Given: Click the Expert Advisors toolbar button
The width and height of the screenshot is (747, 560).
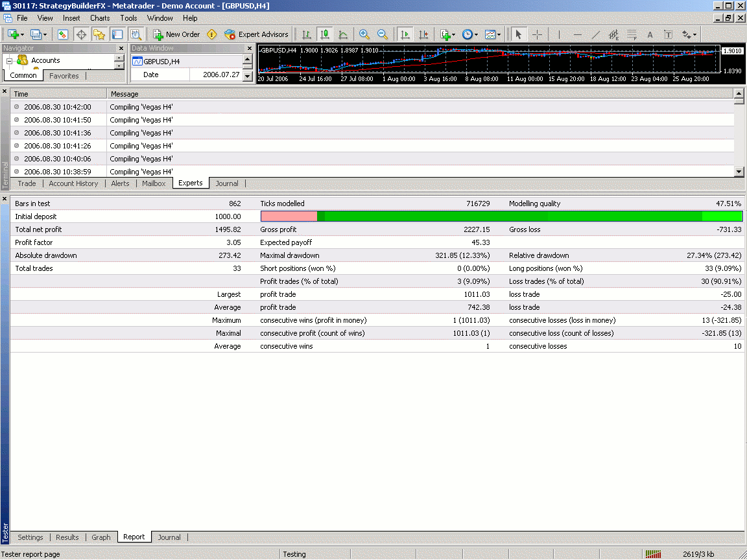Looking at the screenshot, I should coord(256,34).
